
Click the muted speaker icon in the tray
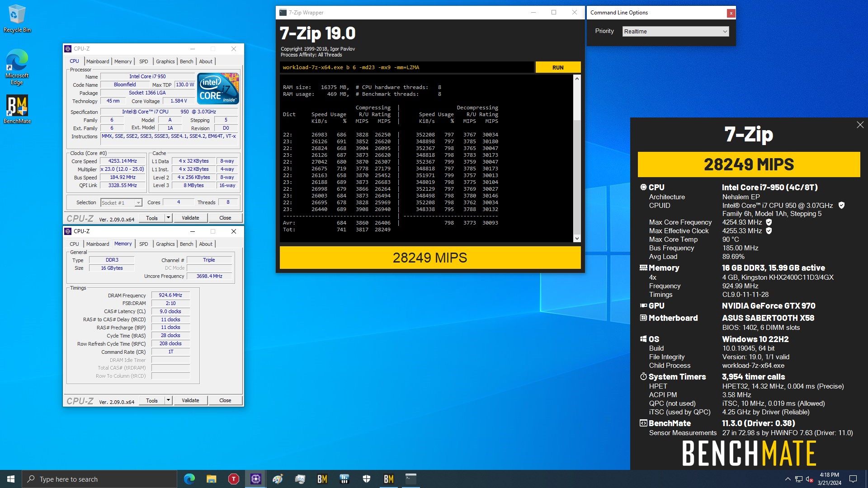pyautogui.click(x=810, y=479)
